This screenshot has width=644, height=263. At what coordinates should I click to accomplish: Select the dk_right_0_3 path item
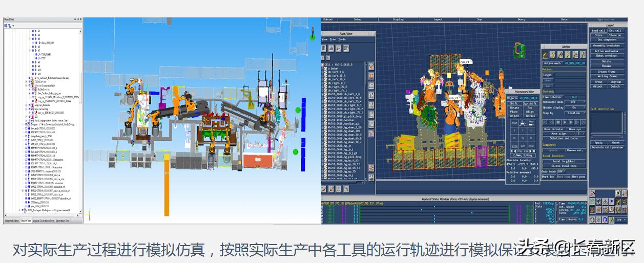(x=337, y=83)
